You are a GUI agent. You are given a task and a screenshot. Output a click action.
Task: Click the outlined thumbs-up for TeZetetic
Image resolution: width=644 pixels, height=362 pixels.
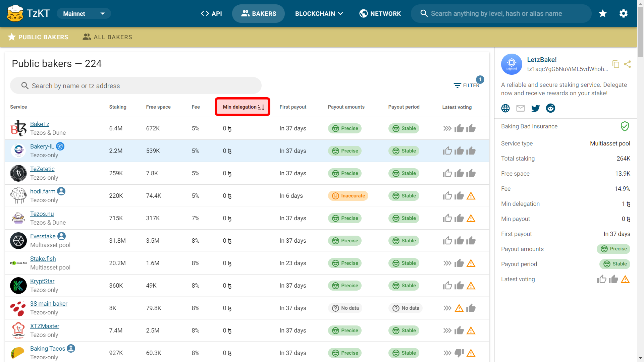447,173
